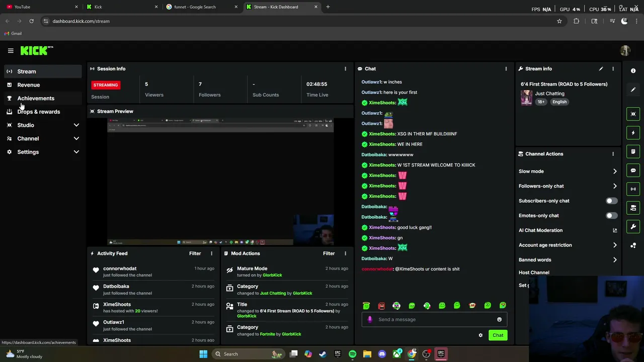Viewport: 644px width, 362px height.
Task: Open Drops & rewards in the left sidebar
Action: coord(42,112)
